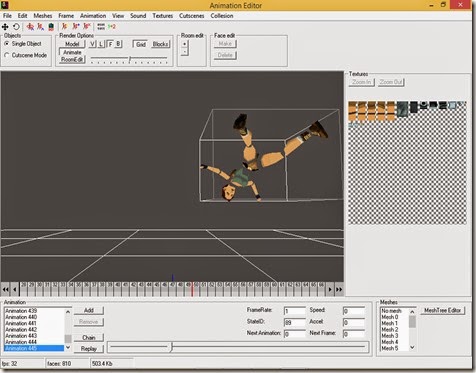Click the Next Animation input field
This screenshot has width=476, height=373.
(294, 334)
